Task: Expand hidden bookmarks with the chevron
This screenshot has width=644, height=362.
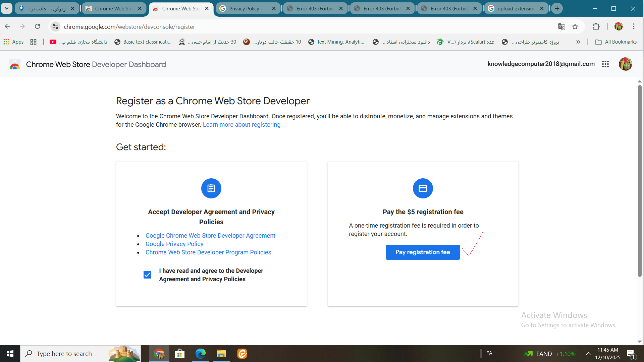Action: click(578, 42)
